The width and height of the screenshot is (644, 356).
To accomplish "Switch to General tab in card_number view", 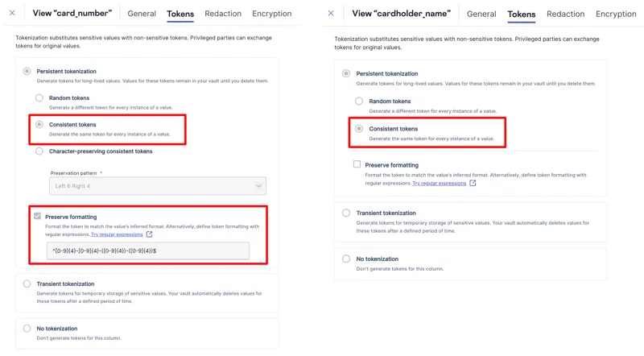I will tap(141, 14).
